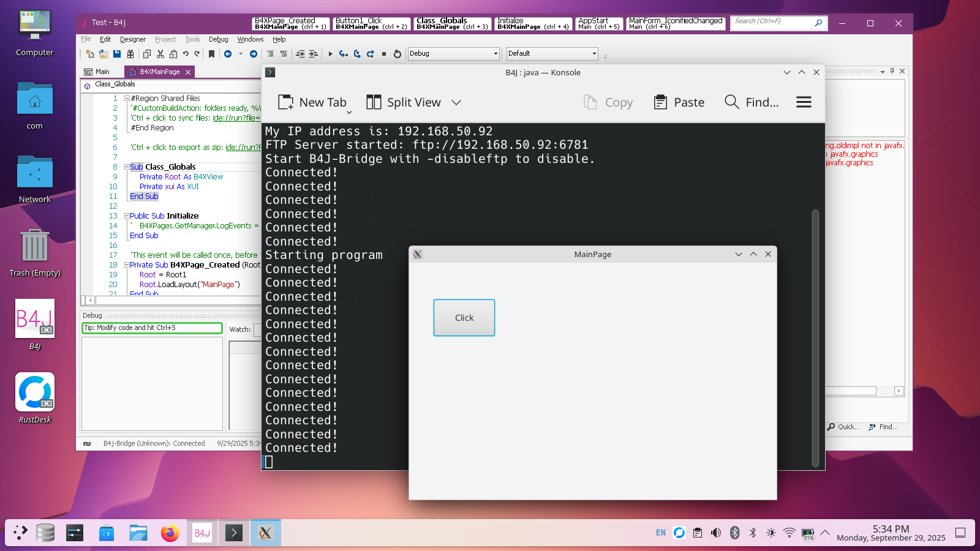This screenshot has width=980, height=551.
Task: Click the Konsole vertical scrollbar
Action: (815, 339)
